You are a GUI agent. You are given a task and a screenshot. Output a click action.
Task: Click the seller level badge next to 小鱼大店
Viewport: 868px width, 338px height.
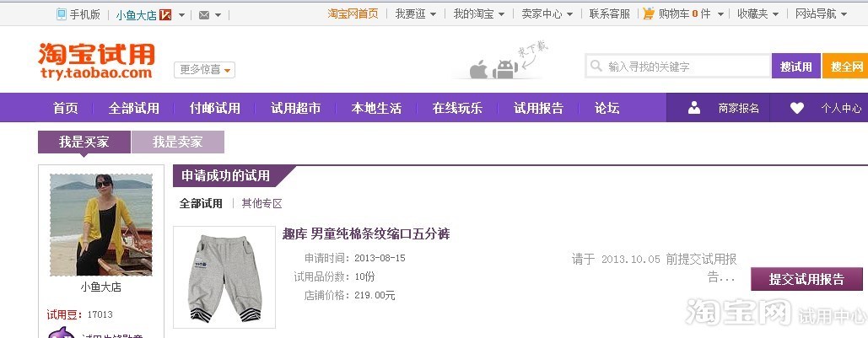pos(165,15)
